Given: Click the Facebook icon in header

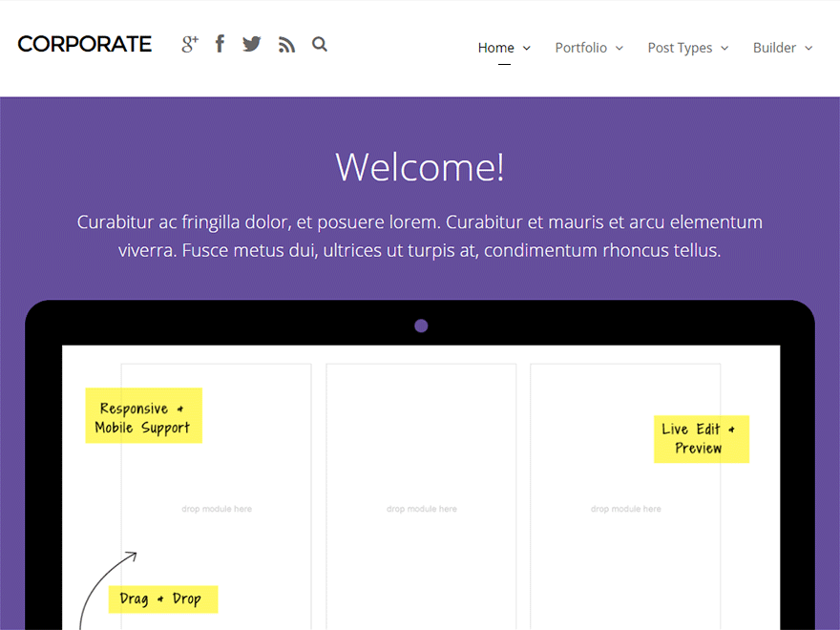Looking at the screenshot, I should point(220,44).
